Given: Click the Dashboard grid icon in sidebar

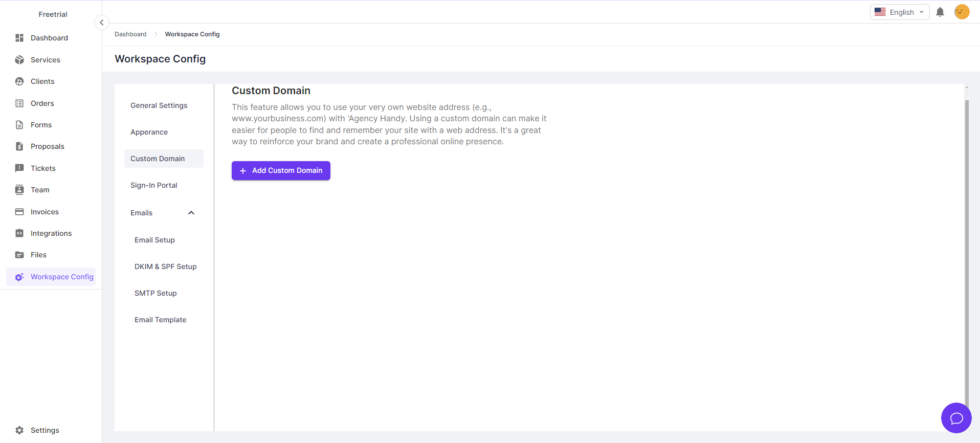Looking at the screenshot, I should (x=19, y=38).
